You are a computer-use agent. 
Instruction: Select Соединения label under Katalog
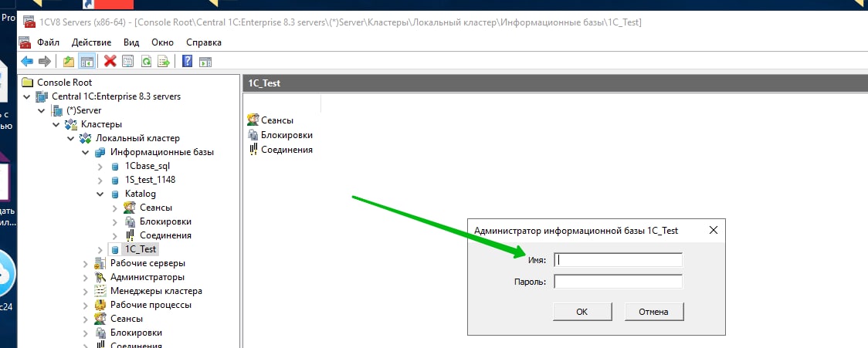point(165,235)
